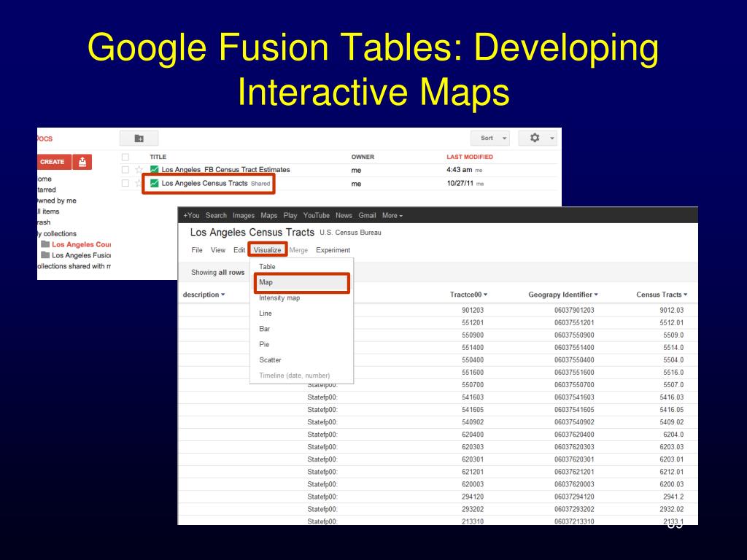Click the OWNER column header
Screen dimensions: 747x560
point(363,157)
